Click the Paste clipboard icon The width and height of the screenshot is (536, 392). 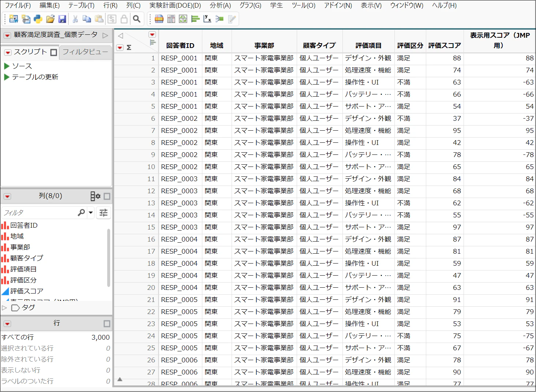pyautogui.click(x=99, y=19)
